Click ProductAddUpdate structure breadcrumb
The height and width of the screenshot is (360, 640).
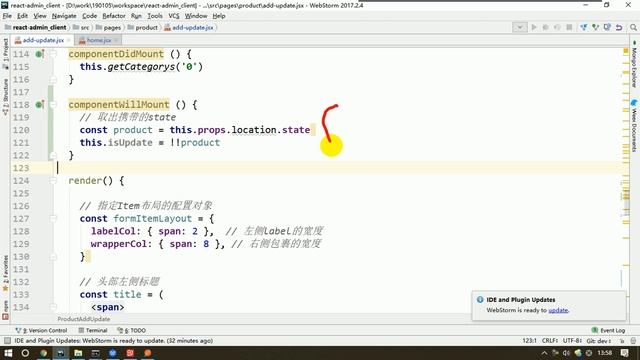[84, 319]
